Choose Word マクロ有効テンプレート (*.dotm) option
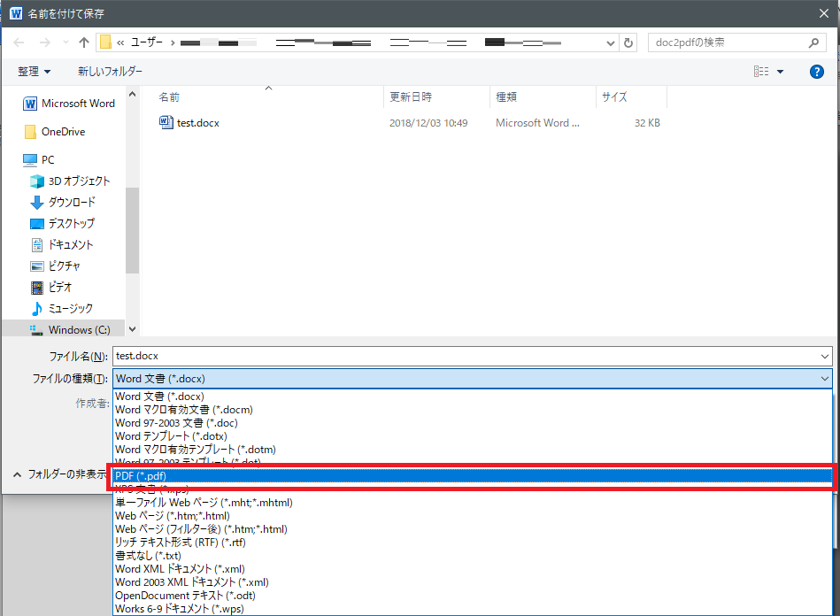The image size is (840, 616). tap(473, 450)
